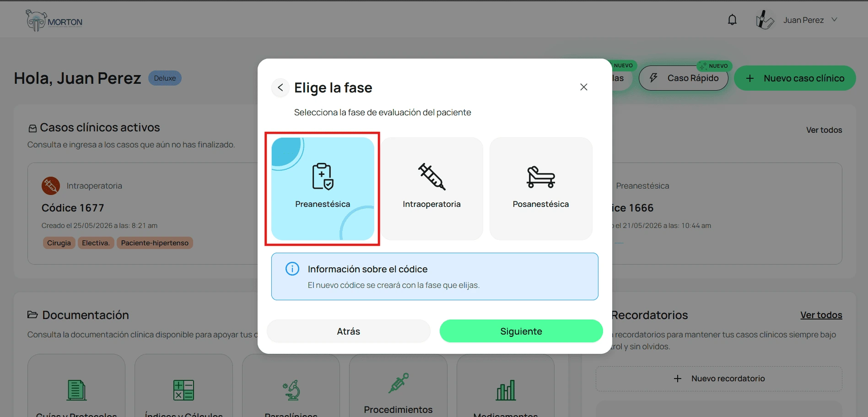
Task: Open Ver todos link for Recordatorios
Action: [x=821, y=315]
